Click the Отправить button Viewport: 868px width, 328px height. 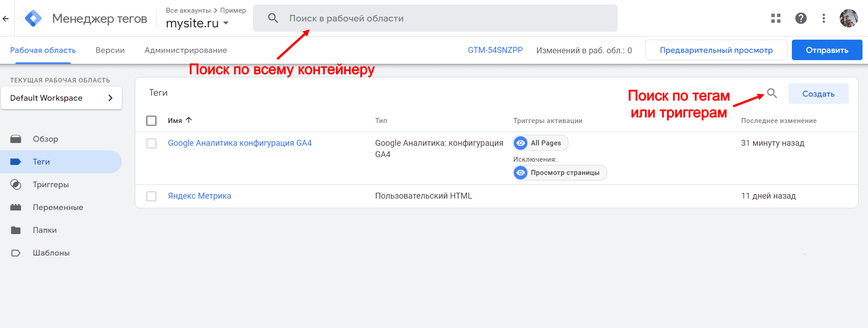827,50
